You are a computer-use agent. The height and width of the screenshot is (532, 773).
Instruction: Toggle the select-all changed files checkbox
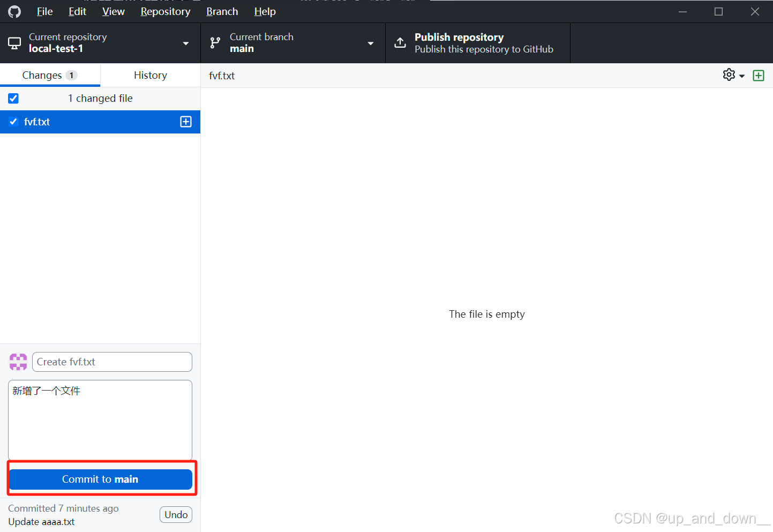click(x=13, y=98)
